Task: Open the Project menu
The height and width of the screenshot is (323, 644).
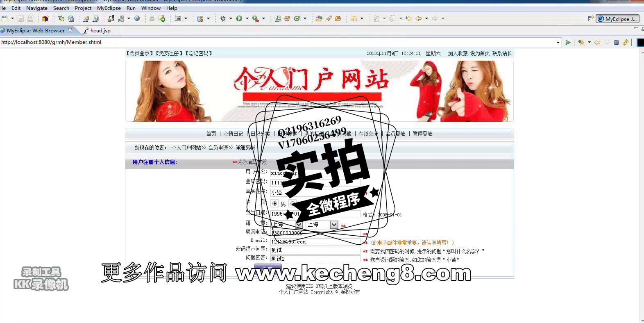Action: 83,8
